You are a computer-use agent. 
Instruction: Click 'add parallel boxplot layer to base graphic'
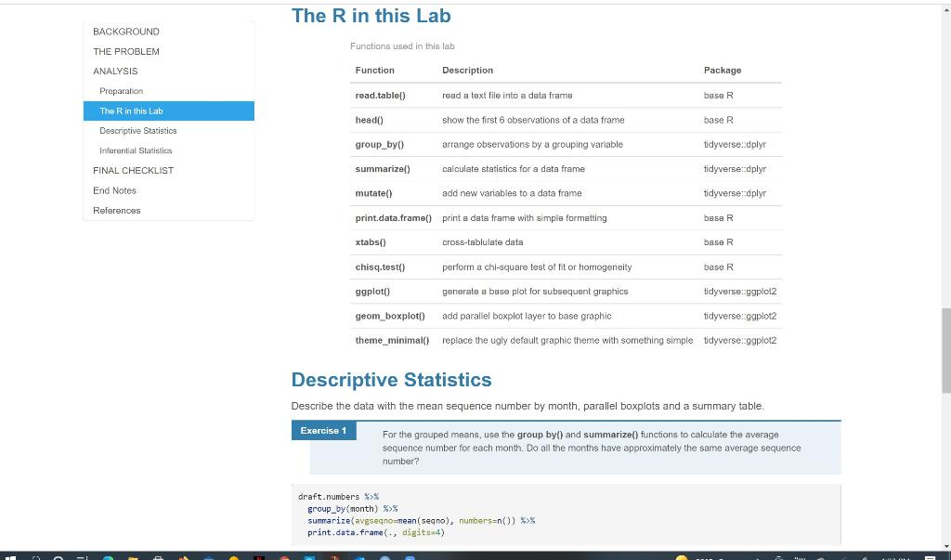click(x=527, y=316)
